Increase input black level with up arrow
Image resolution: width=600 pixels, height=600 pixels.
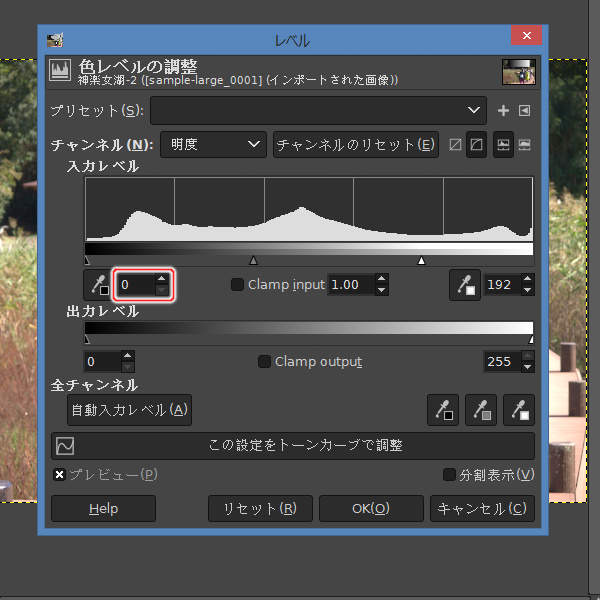162,279
